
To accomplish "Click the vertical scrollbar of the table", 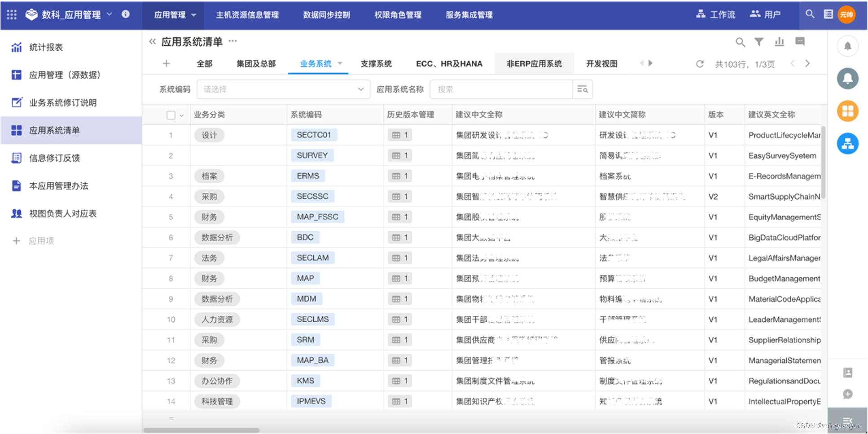I will tap(824, 162).
